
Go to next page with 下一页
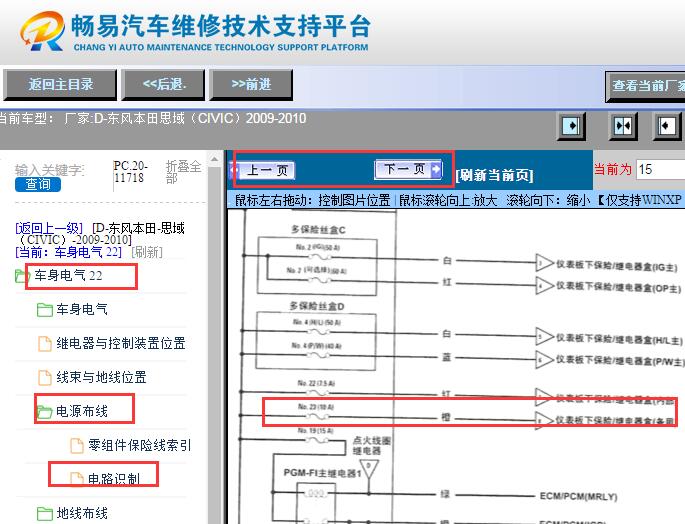coord(408,169)
